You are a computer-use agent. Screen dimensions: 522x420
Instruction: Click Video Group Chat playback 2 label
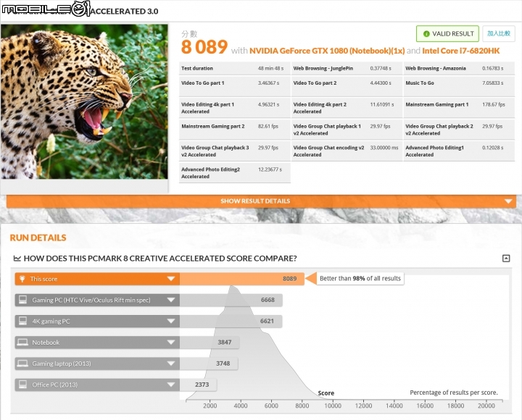(x=439, y=130)
